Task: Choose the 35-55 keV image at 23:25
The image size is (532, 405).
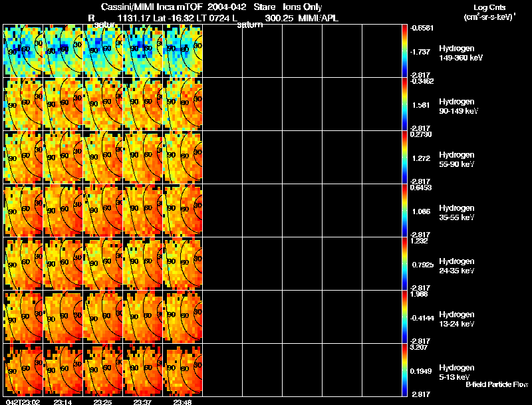Action: point(103,211)
